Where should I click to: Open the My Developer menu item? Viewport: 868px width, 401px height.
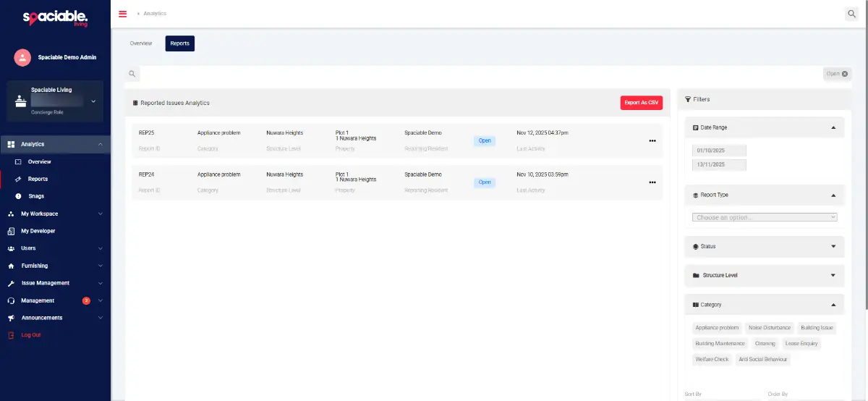pos(38,231)
